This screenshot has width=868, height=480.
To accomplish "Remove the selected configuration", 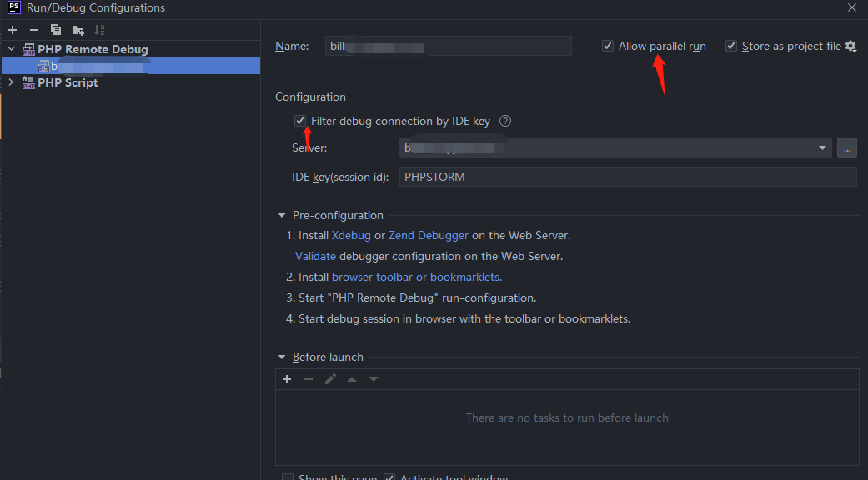I will click(x=34, y=30).
